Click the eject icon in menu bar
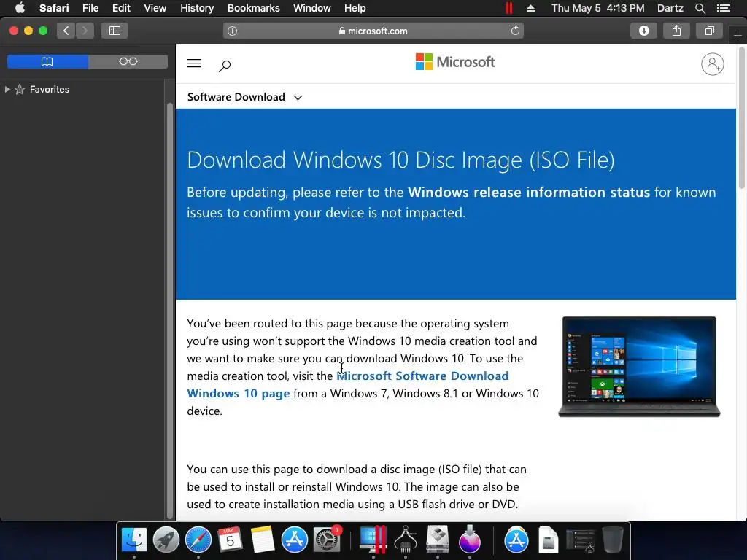The width and height of the screenshot is (747, 560). pyautogui.click(x=530, y=8)
